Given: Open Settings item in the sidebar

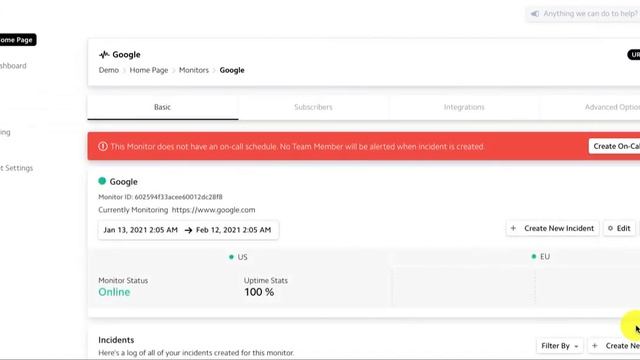Looking at the screenshot, I should [16, 168].
